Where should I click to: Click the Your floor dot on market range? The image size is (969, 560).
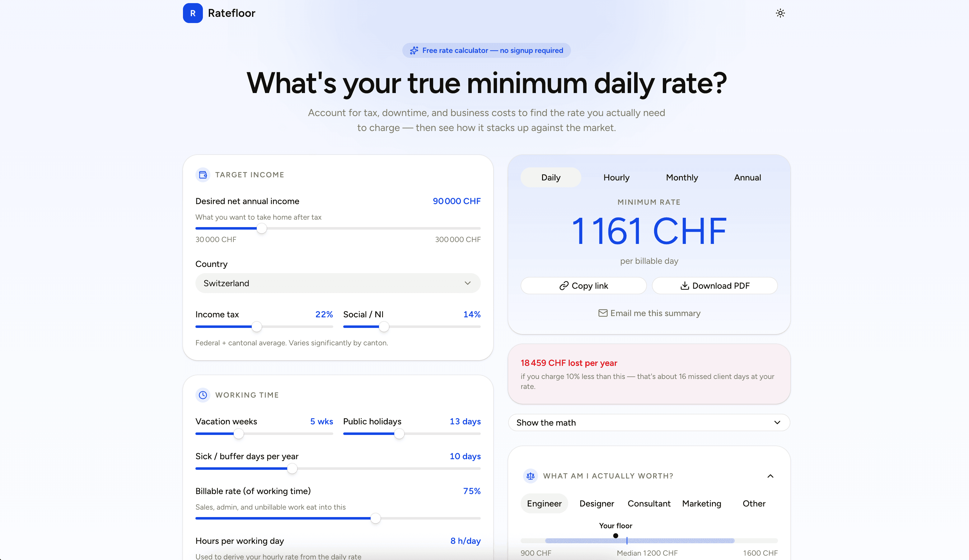[x=616, y=536]
